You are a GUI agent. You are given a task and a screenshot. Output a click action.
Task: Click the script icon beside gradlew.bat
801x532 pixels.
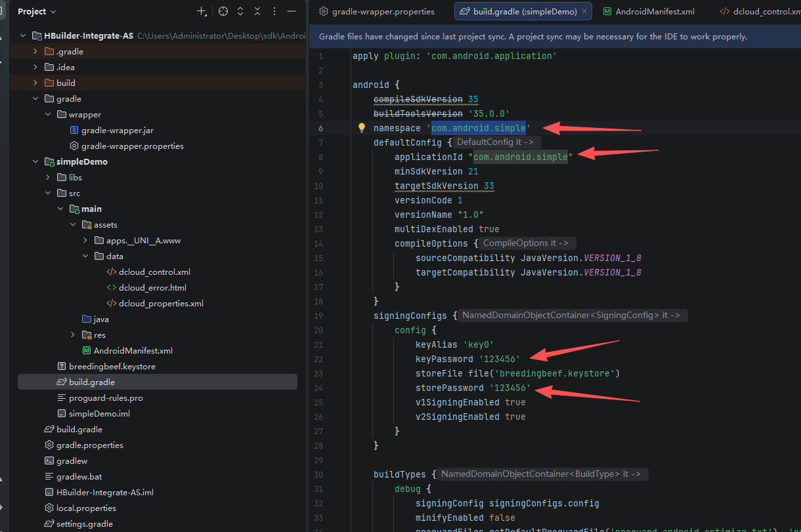point(49,476)
